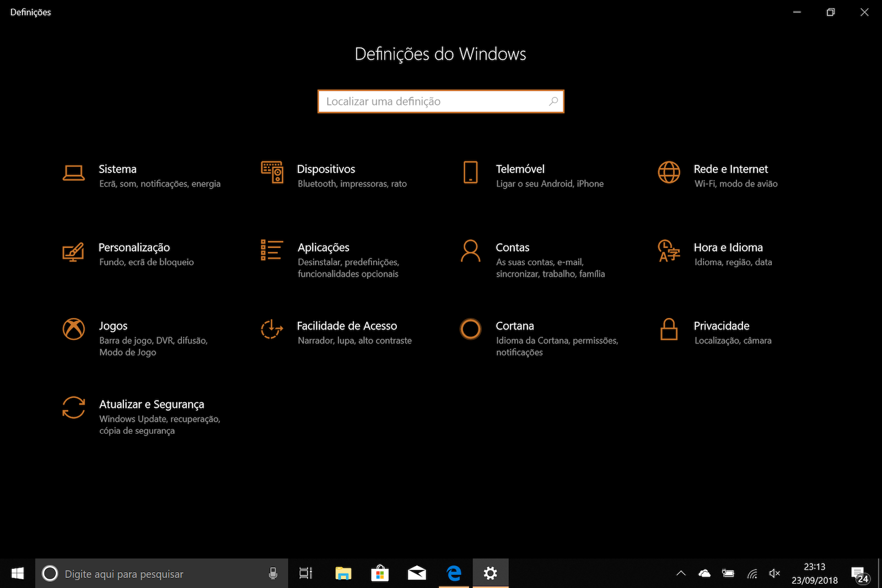Select the Telemóvel title text

(520, 169)
